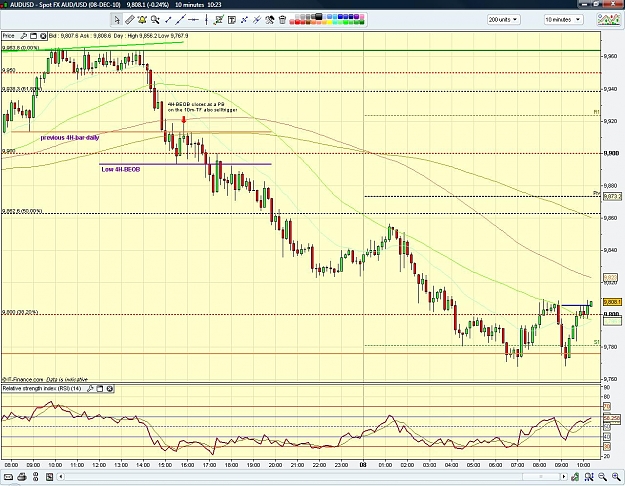Open the hammer settings tool
The image size is (625, 486).
coord(270,20)
